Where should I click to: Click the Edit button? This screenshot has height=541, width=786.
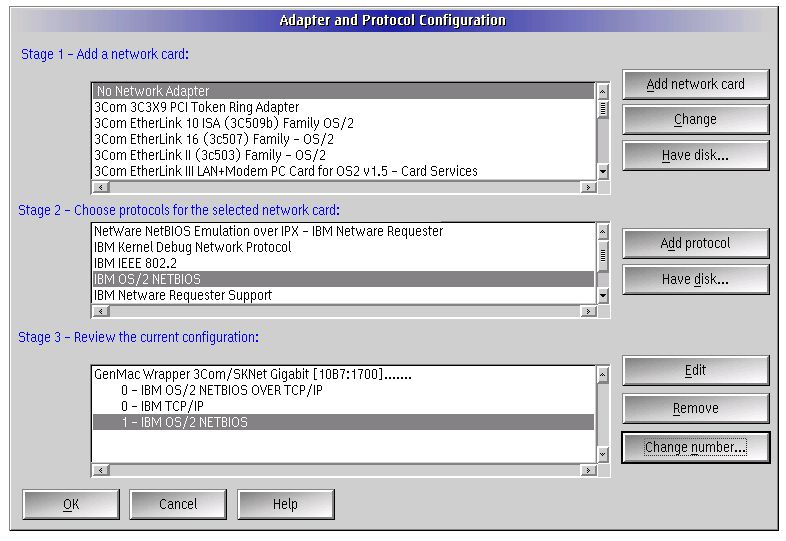695,371
